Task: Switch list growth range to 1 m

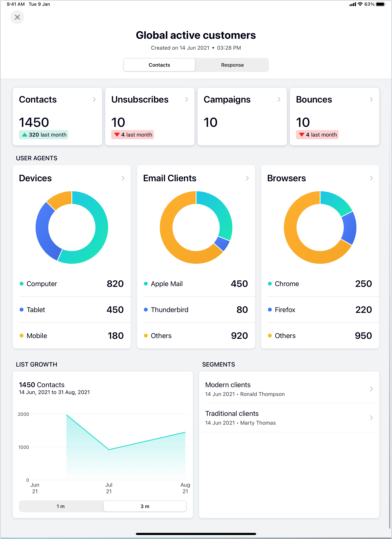Action: tap(61, 506)
